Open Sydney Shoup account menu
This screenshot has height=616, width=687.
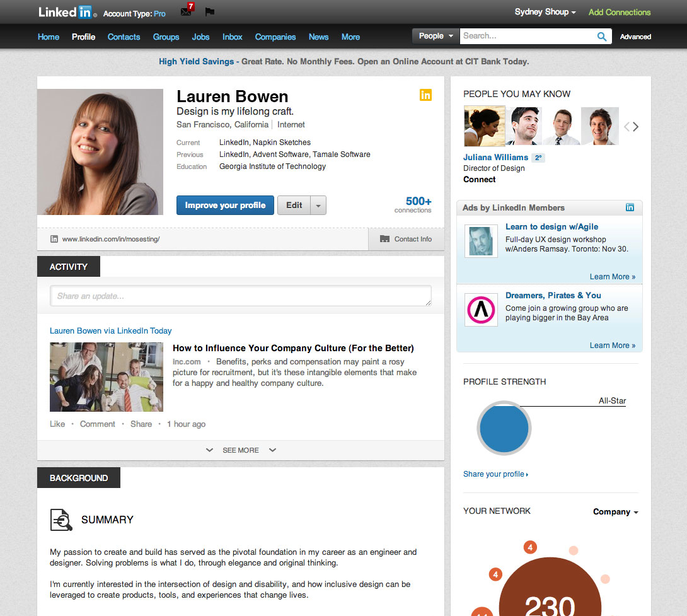(x=545, y=12)
